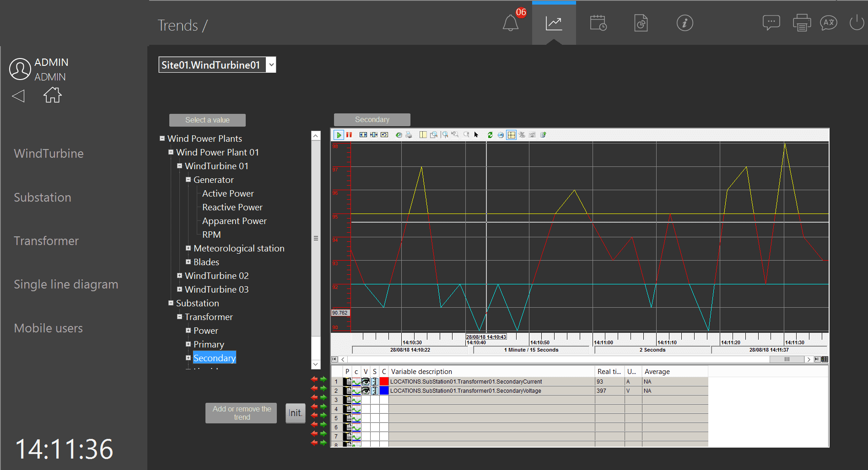The height and width of the screenshot is (470, 868).
Task: Click the print icon in trend toolbar
Action: coord(409,135)
